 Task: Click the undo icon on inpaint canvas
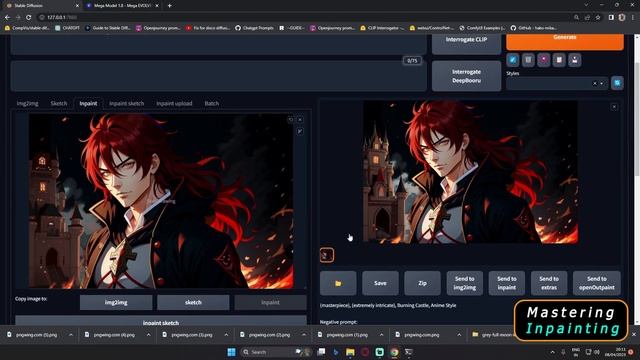coord(291,120)
